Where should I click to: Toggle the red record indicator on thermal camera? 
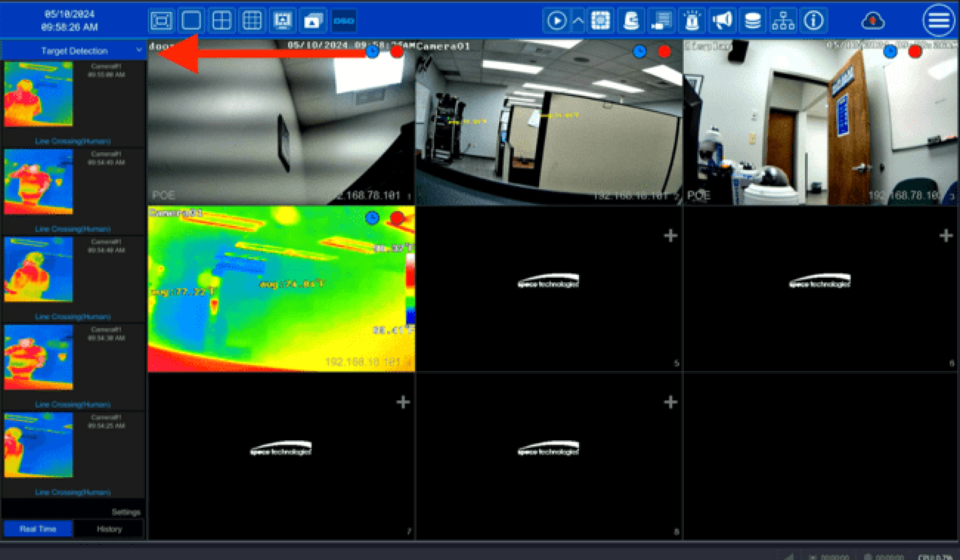click(397, 218)
